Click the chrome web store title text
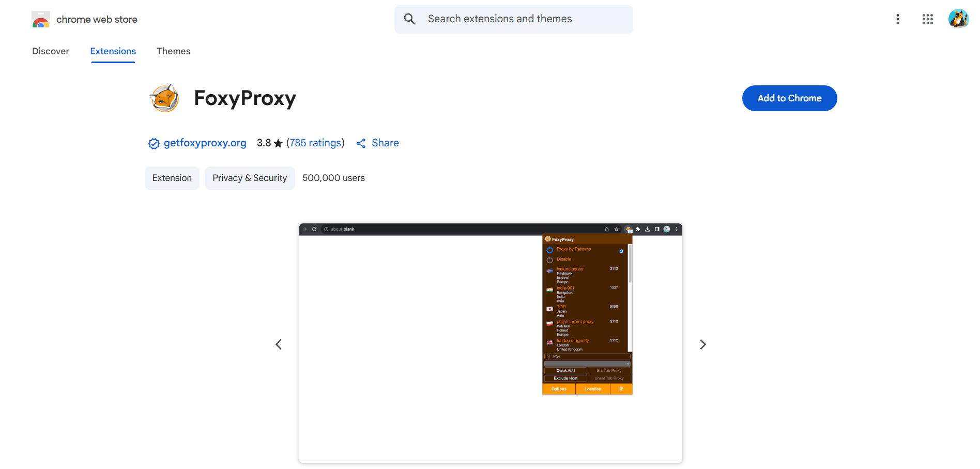Viewport: 980px width, 469px height. click(x=97, y=20)
